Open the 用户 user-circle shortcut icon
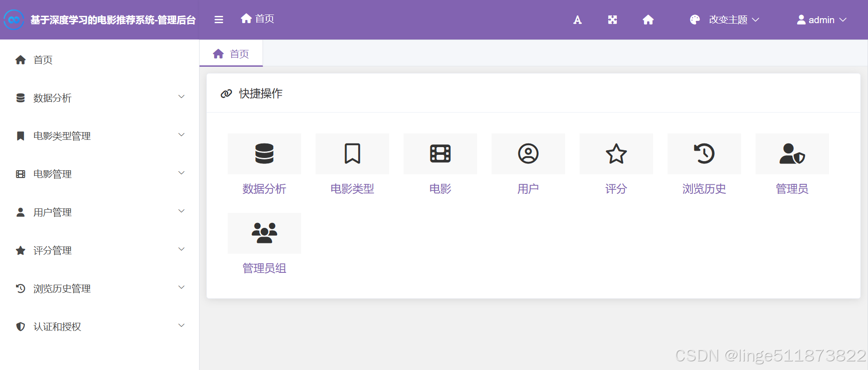This screenshot has width=868, height=370. pos(528,153)
